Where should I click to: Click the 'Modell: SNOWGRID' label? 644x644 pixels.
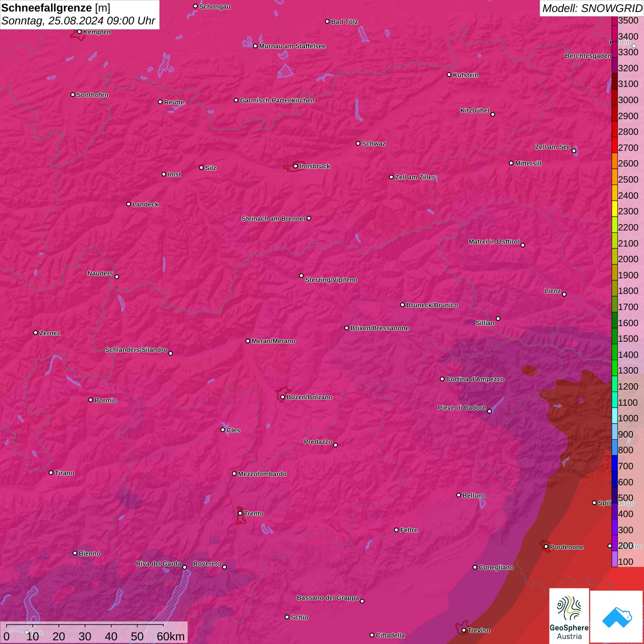pos(592,8)
